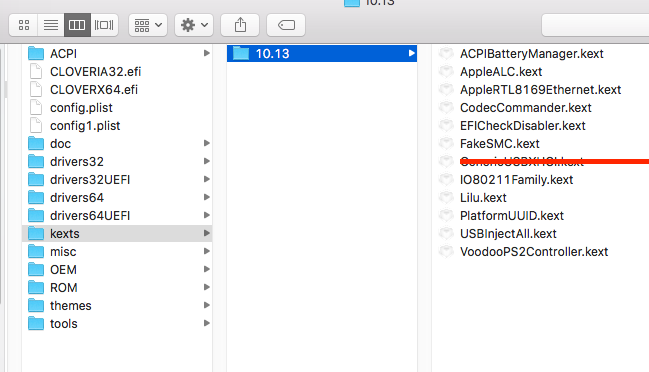The width and height of the screenshot is (649, 372).
Task: Select the config.plist file
Action: coord(117,108)
